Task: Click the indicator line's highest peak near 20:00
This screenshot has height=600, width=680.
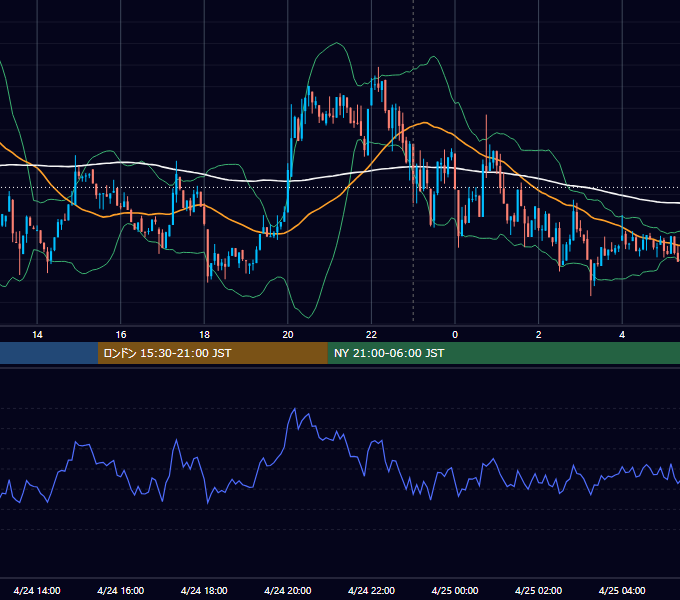Action: point(295,409)
